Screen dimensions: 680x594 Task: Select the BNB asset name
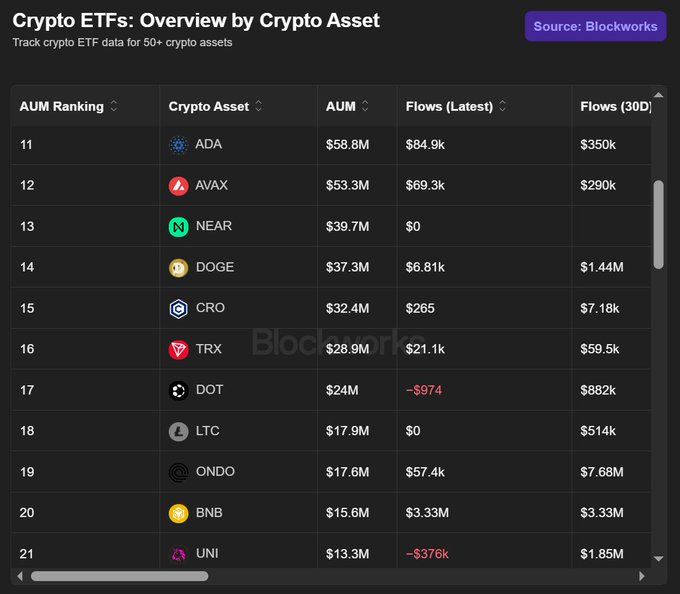coord(209,512)
